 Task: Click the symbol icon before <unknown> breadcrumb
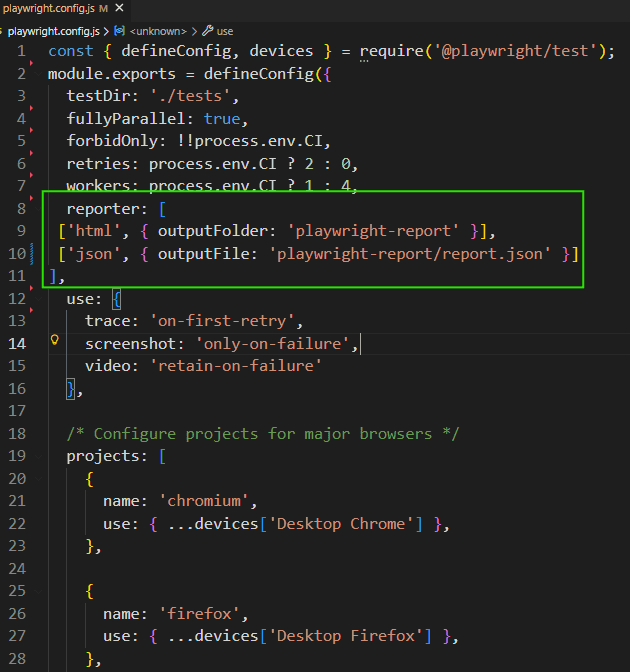click(x=120, y=31)
